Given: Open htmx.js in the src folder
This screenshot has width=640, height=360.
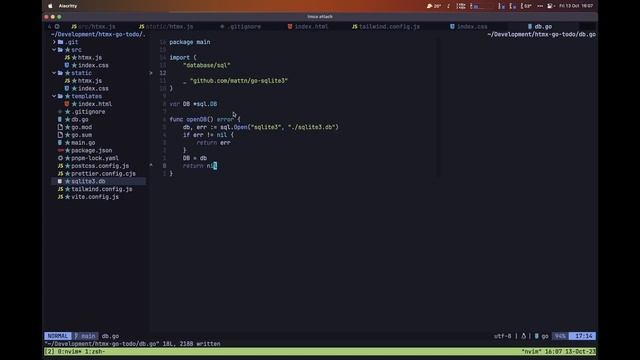Looking at the screenshot, I should 90,58.
